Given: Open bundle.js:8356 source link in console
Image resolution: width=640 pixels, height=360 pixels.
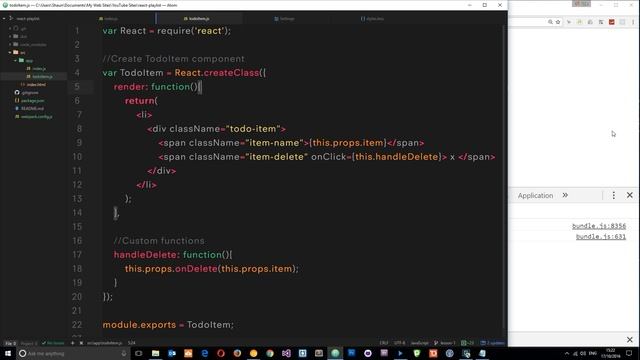Looking at the screenshot, I should (599, 226).
